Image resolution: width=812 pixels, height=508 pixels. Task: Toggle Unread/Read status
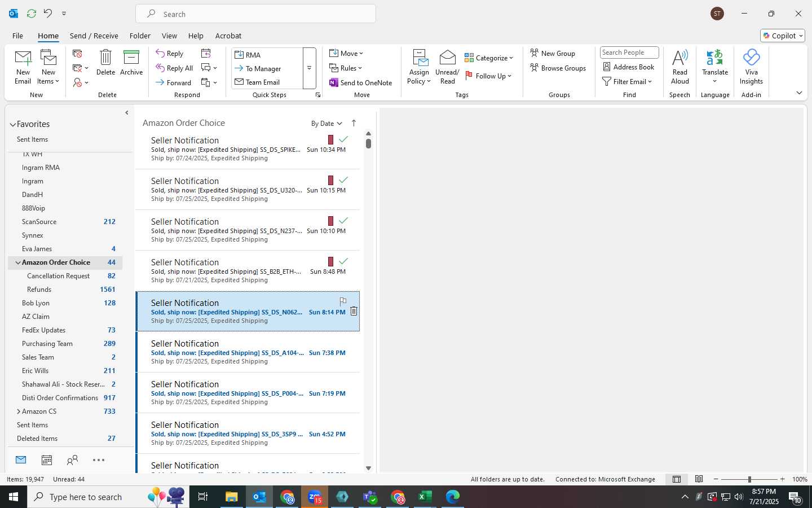[x=447, y=67]
